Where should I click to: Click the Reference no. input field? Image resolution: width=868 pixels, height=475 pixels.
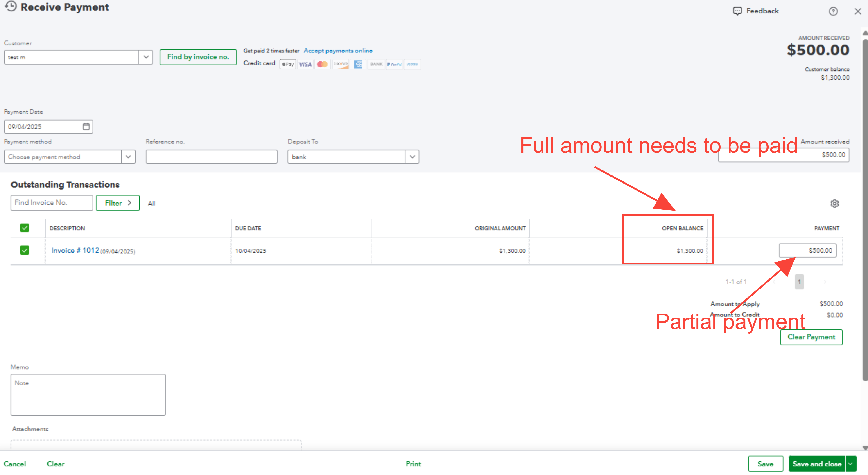point(211,157)
